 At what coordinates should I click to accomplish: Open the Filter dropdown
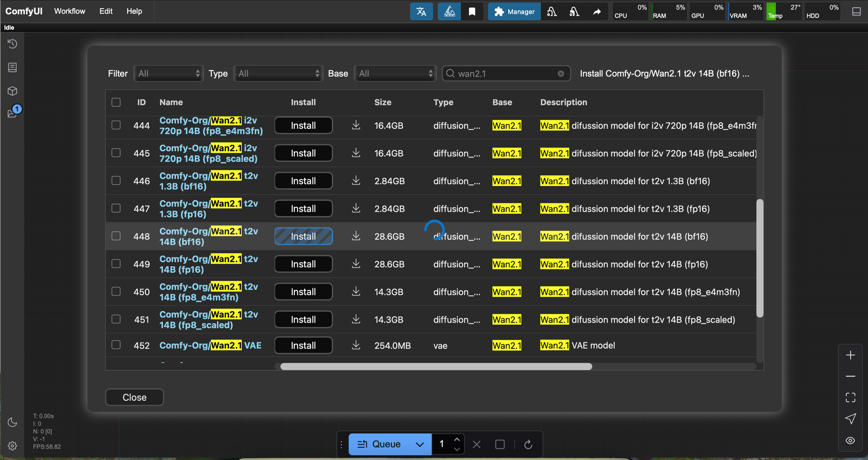point(168,74)
